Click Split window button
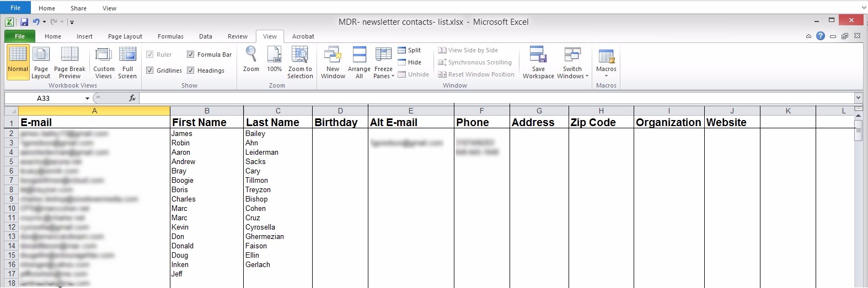This screenshot has width=868, height=288. click(409, 50)
